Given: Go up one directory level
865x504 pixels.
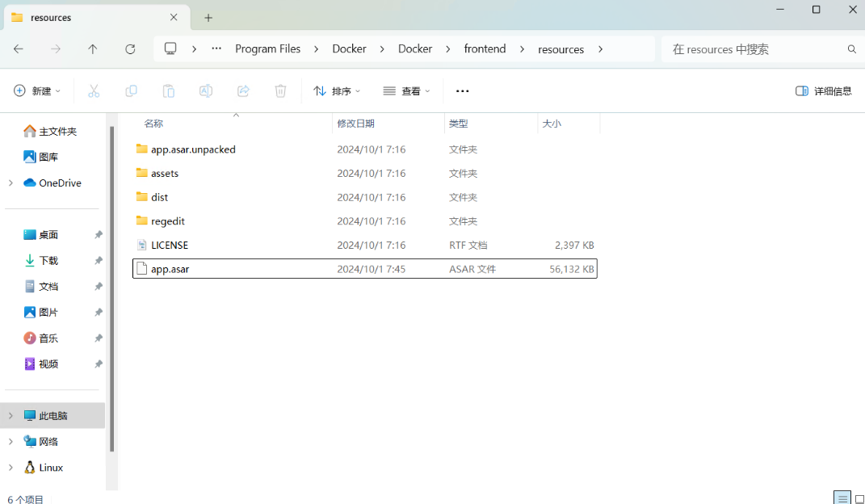Looking at the screenshot, I should [x=93, y=49].
